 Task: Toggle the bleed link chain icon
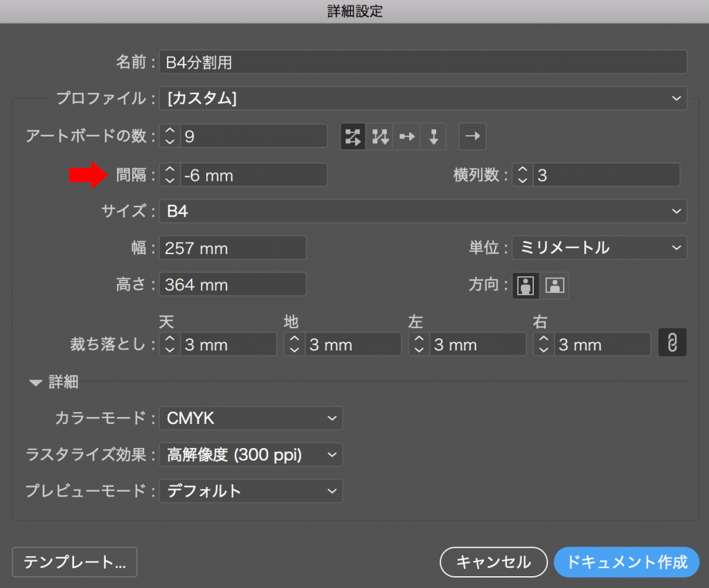pyautogui.click(x=672, y=344)
